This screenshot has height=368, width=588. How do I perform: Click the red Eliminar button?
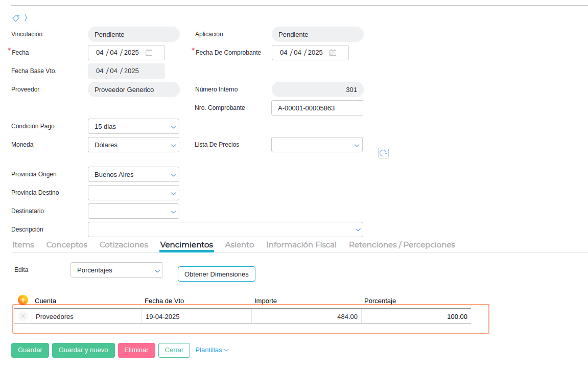click(136, 350)
